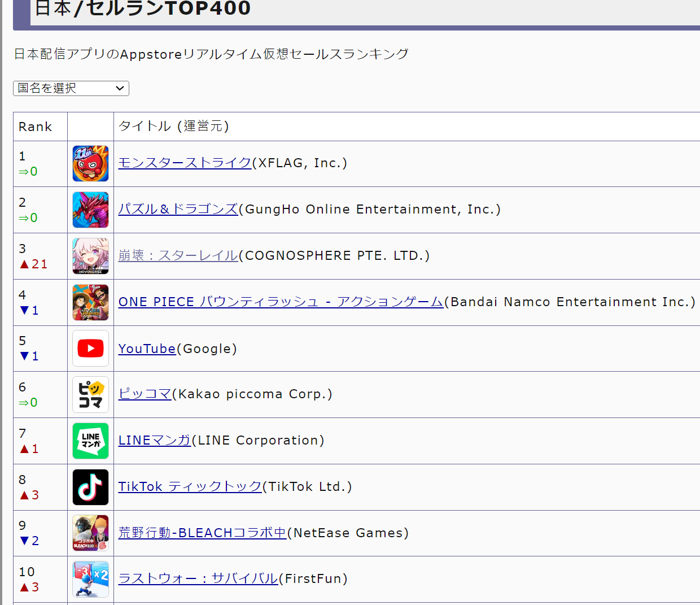Click the TikTok app icon
Screen dimensions: 700x605
pyautogui.click(x=90, y=487)
